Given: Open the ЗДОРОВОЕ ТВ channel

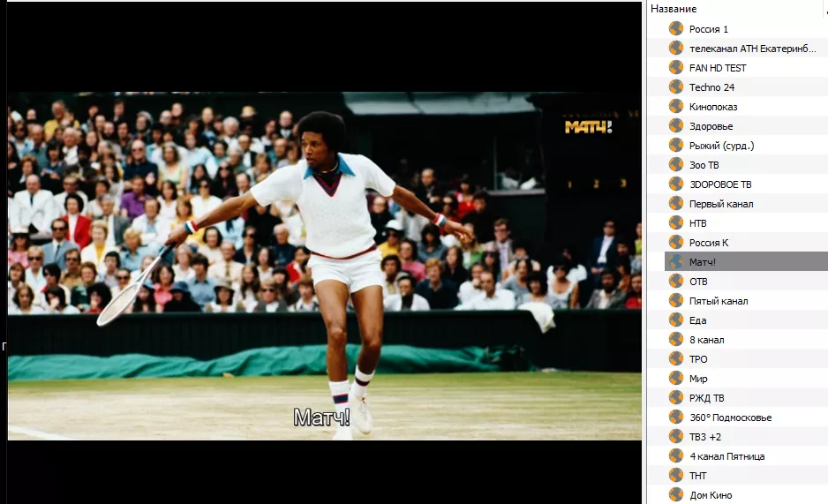Looking at the screenshot, I should tap(720, 184).
